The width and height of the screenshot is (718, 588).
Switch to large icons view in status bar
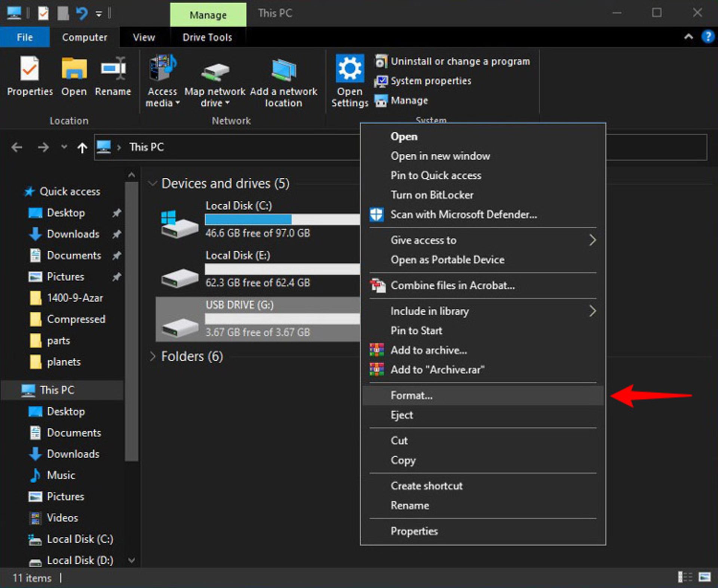(x=705, y=577)
